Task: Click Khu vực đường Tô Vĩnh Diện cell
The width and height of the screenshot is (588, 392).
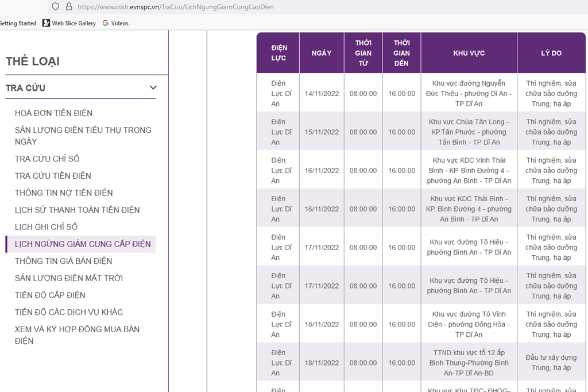Action: [469, 324]
